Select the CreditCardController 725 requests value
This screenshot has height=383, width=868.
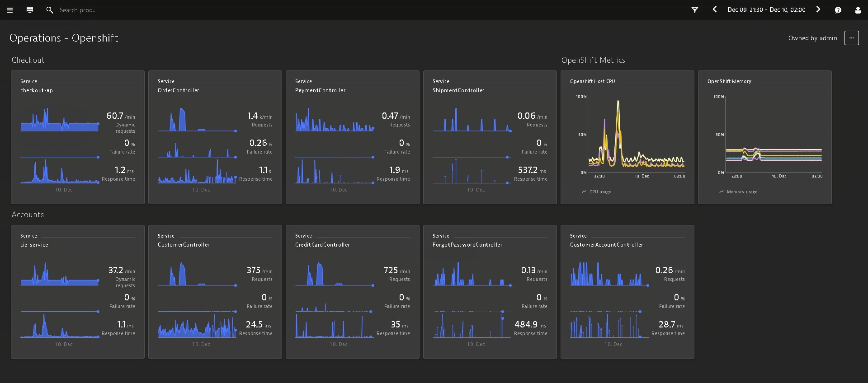(391, 271)
